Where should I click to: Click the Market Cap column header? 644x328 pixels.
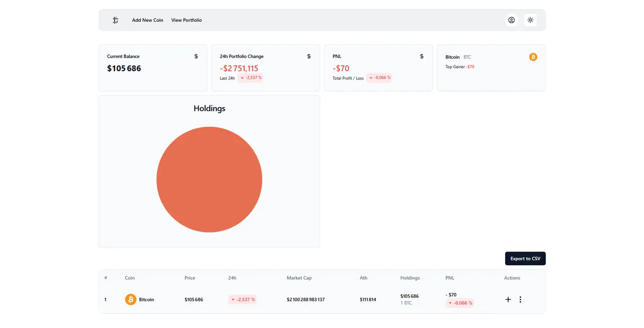tap(299, 278)
